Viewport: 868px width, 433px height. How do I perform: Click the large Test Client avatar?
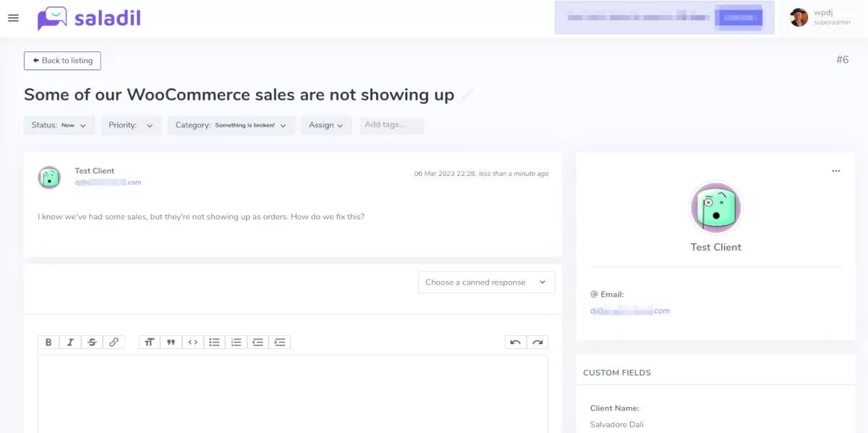click(715, 208)
